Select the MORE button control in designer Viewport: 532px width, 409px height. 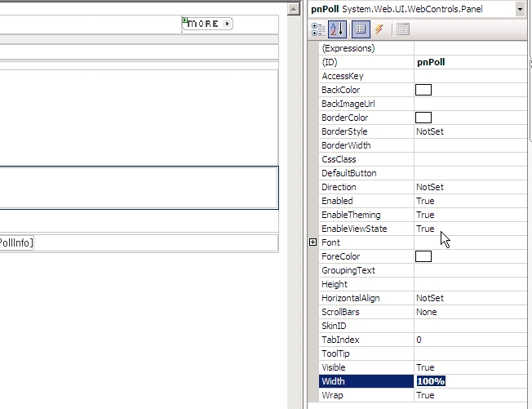[207, 24]
